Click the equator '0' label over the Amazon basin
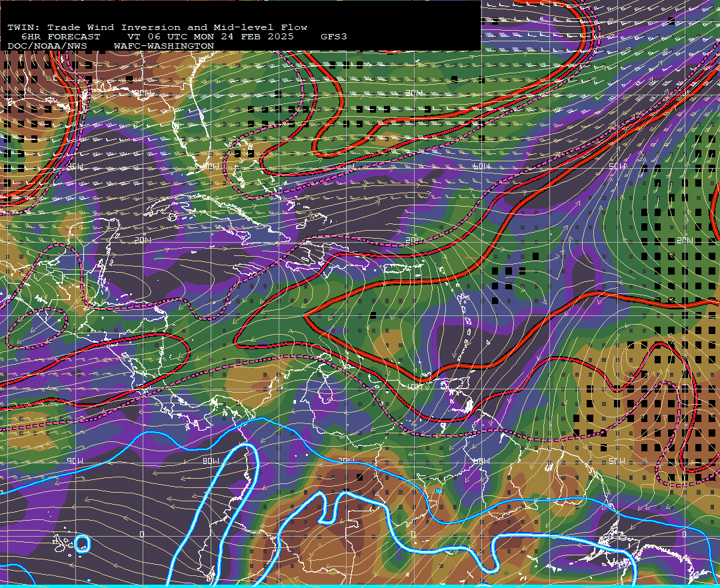The width and height of the screenshot is (720, 588). [x=413, y=534]
